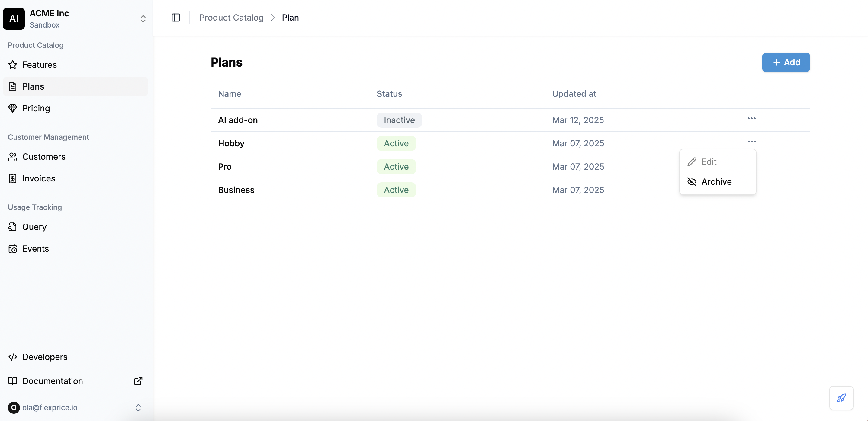Select the Events calendar icon
This screenshot has width=868, height=421.
pyautogui.click(x=12, y=249)
